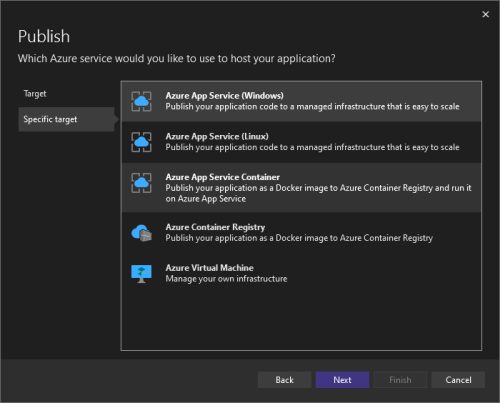Cancel the Publish dialog
The image size is (500, 403).
[458, 380]
